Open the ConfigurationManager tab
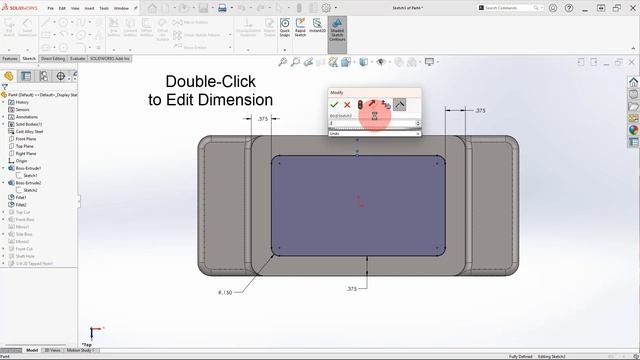This screenshot has width=640, height=360. [x=44, y=76]
